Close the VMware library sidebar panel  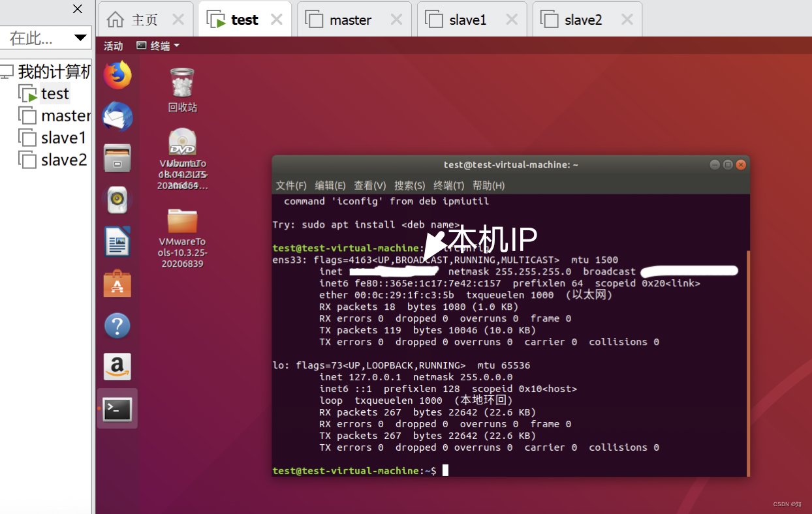pos(78,9)
